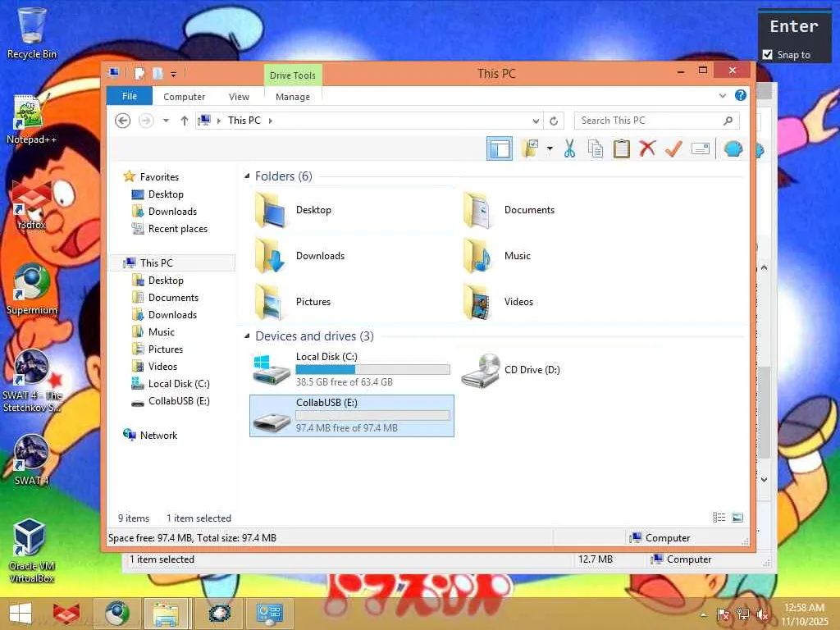The width and height of the screenshot is (840, 630).
Task: Show hidden tray icons arrow
Action: click(703, 615)
